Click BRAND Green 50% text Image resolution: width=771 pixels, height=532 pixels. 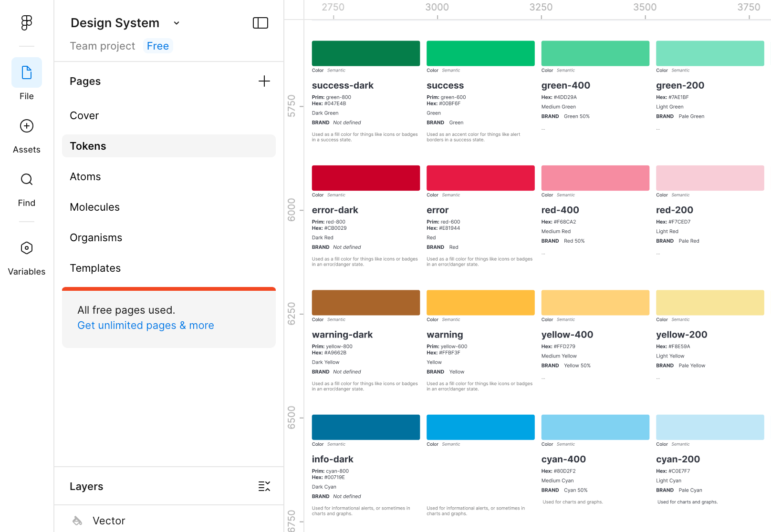(565, 116)
